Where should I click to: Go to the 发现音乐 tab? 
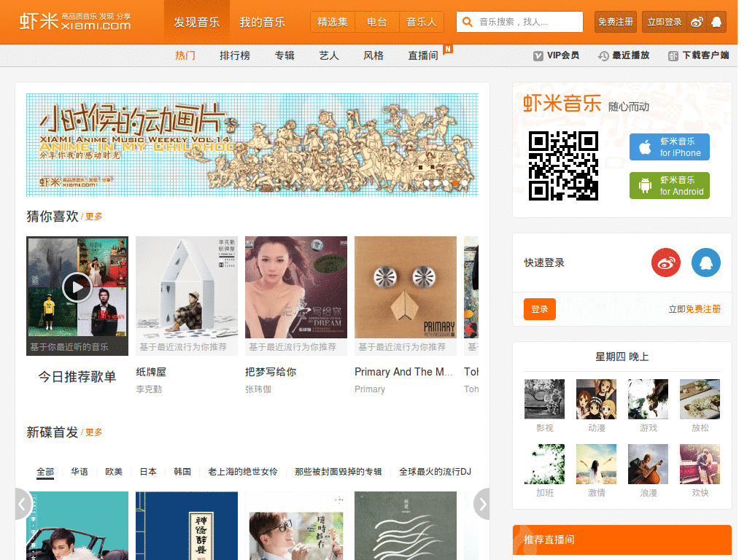pos(197,23)
